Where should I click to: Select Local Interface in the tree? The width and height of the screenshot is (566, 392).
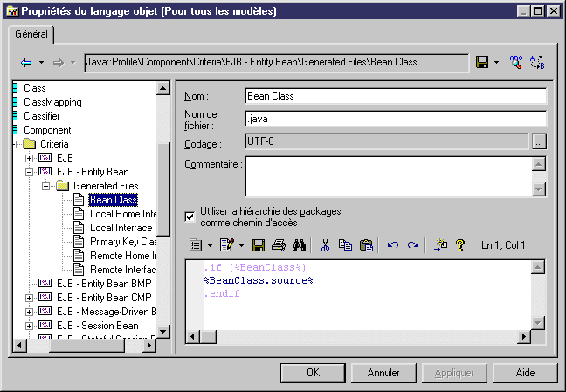point(121,228)
